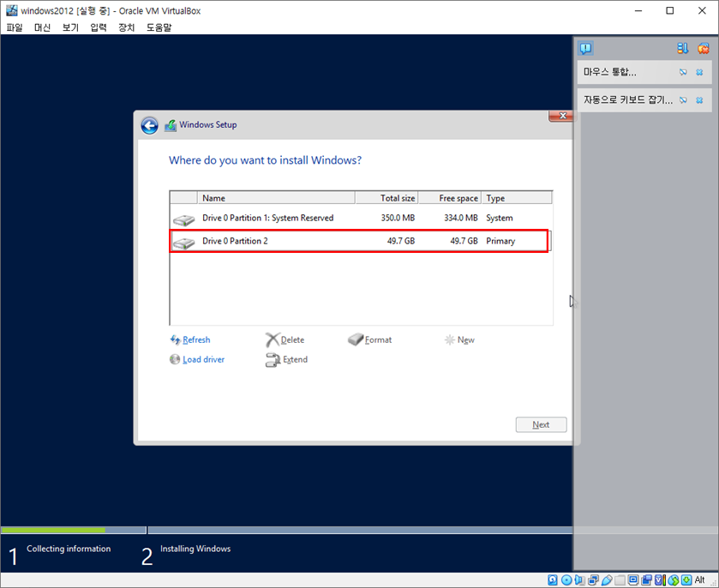Image resolution: width=719 pixels, height=588 pixels.
Task: Maximize the VirtualBox window
Action: click(670, 10)
